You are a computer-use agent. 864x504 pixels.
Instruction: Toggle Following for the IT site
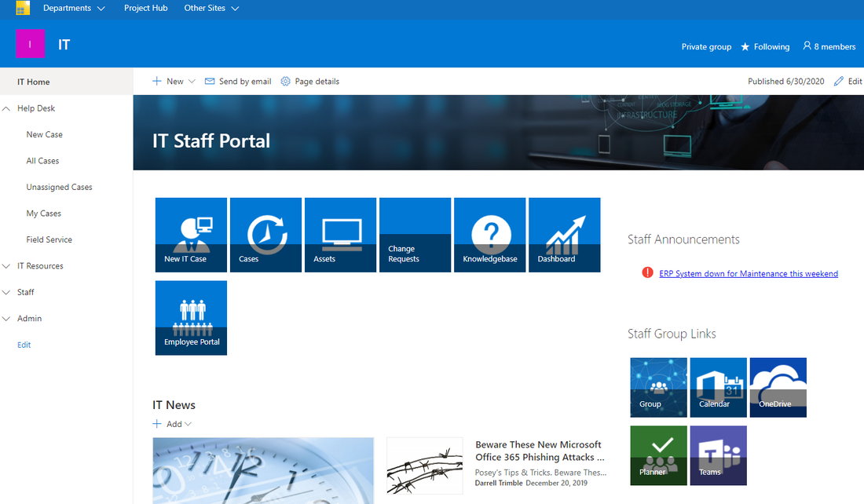coord(764,46)
